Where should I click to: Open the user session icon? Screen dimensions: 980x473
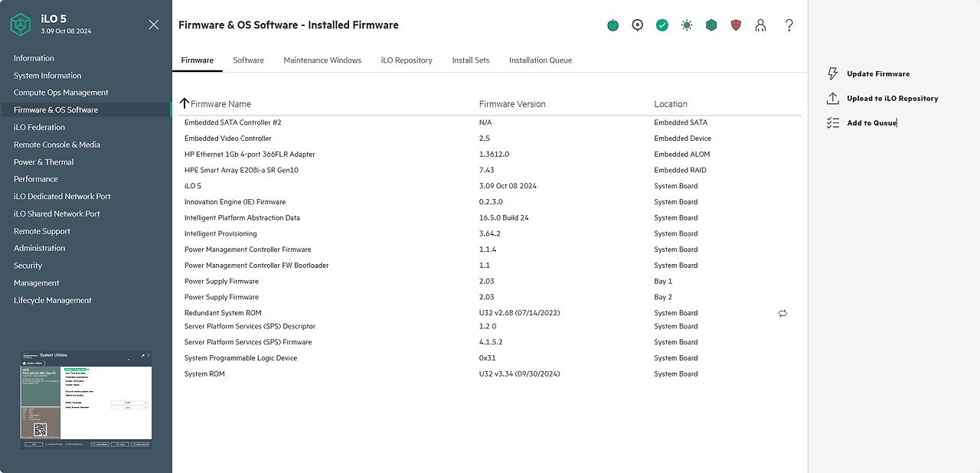pos(760,24)
